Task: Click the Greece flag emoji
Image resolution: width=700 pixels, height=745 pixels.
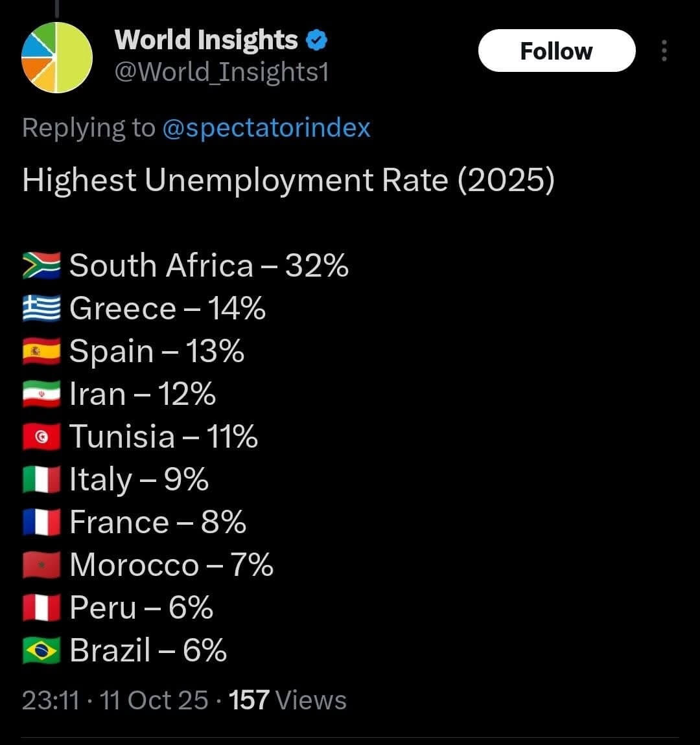Action: [x=41, y=308]
